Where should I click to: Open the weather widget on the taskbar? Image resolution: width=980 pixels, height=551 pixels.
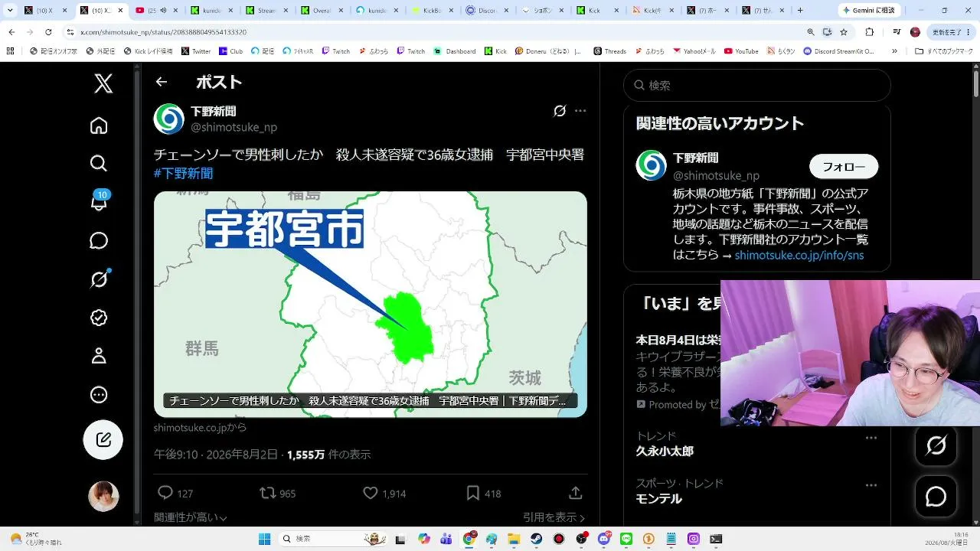(35, 539)
